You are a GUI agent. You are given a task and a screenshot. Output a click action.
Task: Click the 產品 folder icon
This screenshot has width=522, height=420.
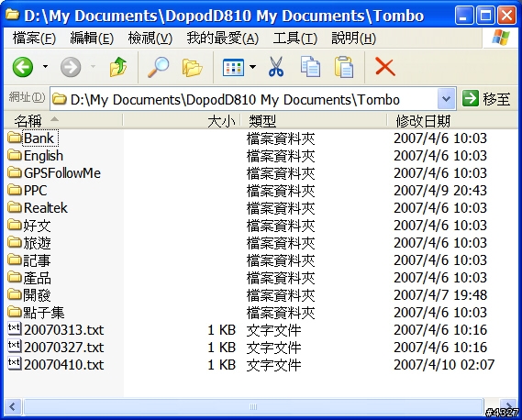(x=15, y=277)
